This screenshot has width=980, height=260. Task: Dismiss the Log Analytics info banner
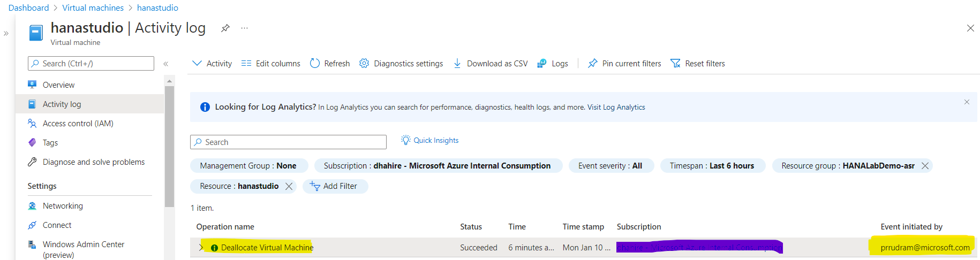[x=967, y=102]
